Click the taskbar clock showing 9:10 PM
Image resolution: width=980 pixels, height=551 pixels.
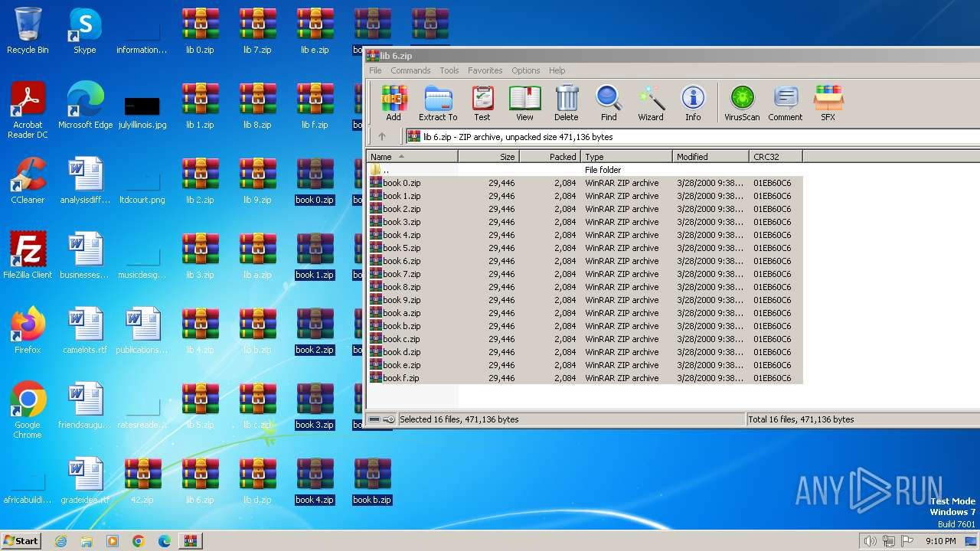point(940,541)
